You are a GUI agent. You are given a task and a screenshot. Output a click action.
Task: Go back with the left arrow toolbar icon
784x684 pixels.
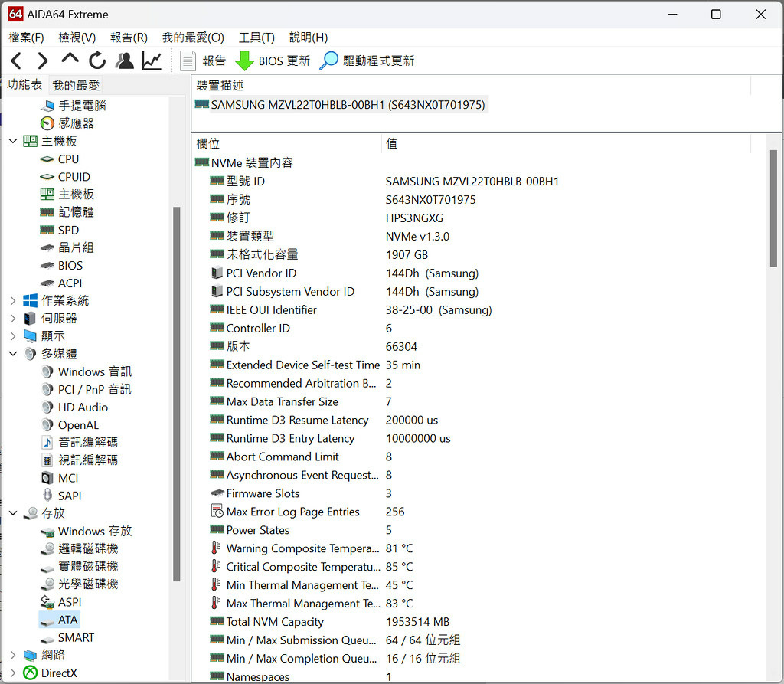[x=16, y=61]
